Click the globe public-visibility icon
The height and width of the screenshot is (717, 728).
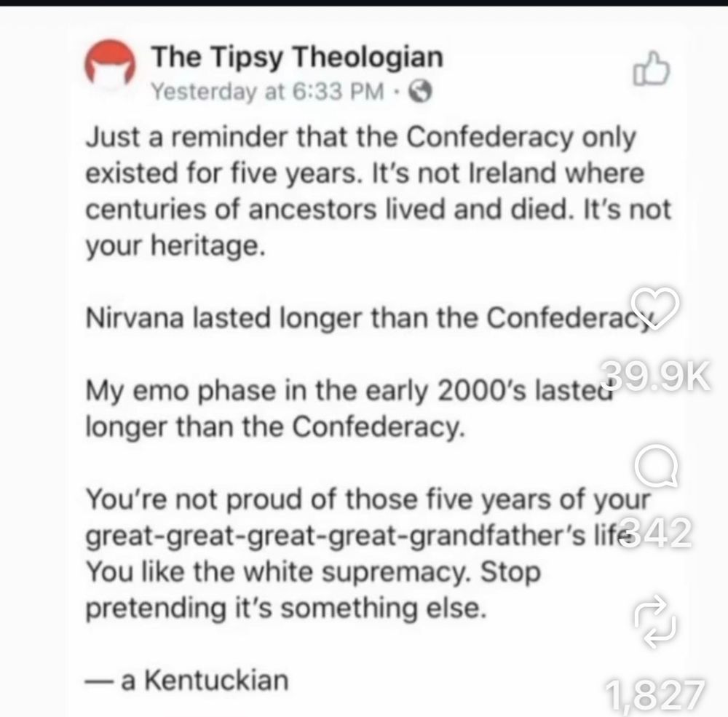[x=420, y=92]
